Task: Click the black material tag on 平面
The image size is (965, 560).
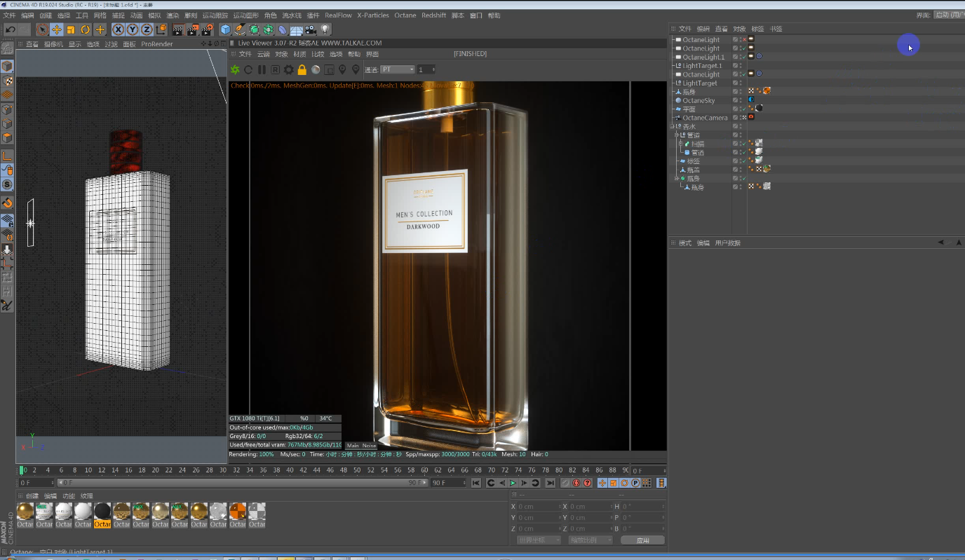Action: (x=759, y=109)
